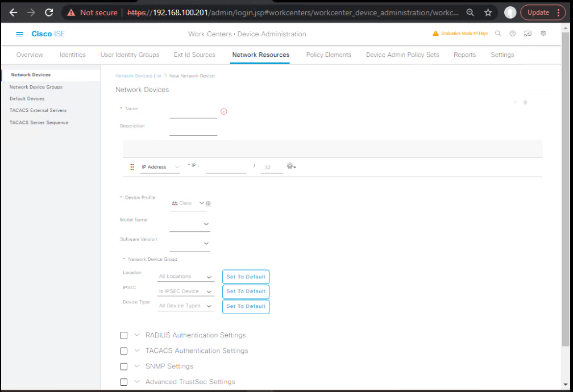Expand Advanced TrustSec Settings section
This screenshot has width=573, height=392.
(137, 381)
